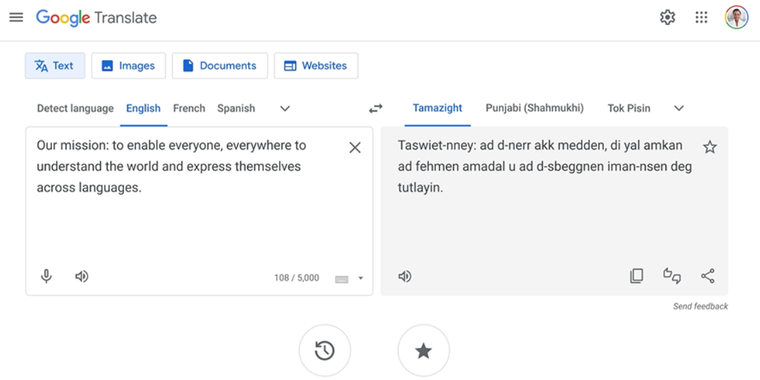
Task: Open input tools dropdown arrow
Action: (360, 278)
